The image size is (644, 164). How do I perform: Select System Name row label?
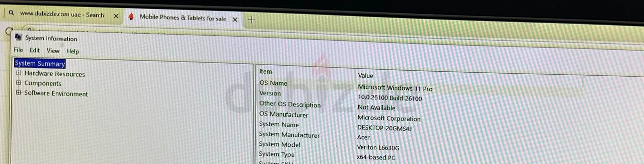[x=279, y=124]
